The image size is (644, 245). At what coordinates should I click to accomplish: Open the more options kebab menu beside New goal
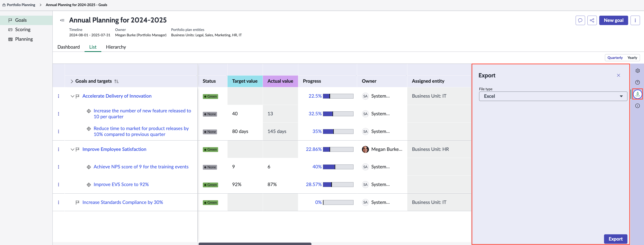(635, 20)
